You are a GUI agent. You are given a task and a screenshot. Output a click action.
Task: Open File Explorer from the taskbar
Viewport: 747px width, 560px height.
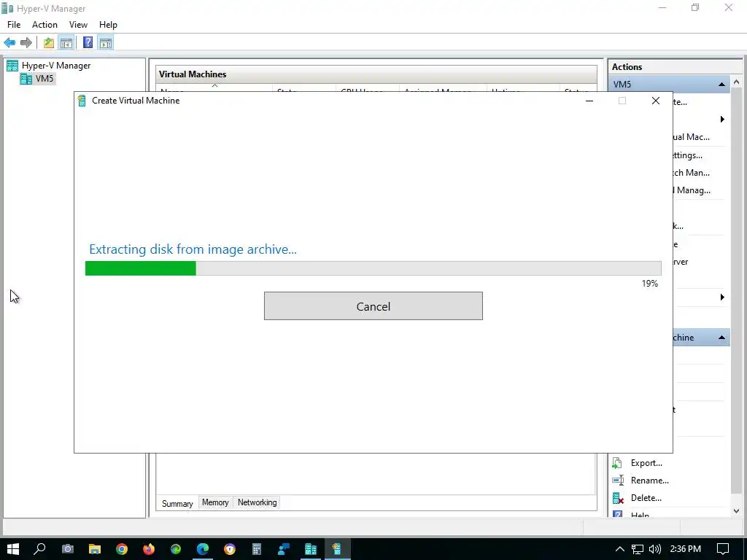95,549
